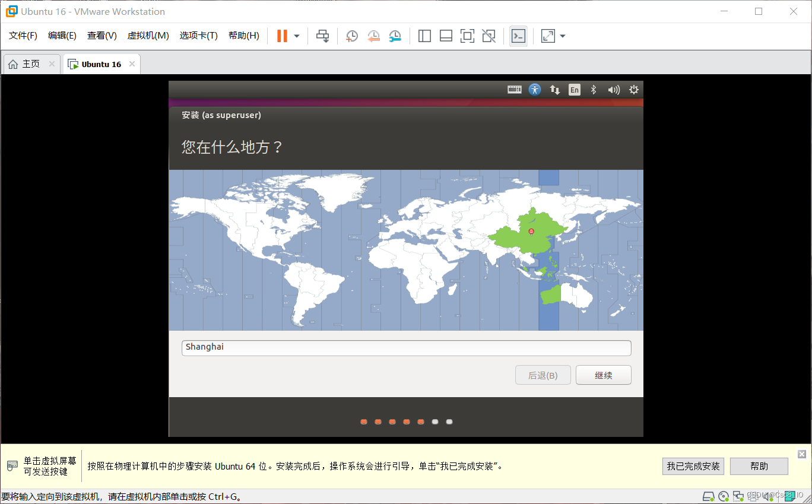Image resolution: width=812 pixels, height=504 pixels.
Task: Dismiss the yellow install hint bar
Action: [x=802, y=454]
